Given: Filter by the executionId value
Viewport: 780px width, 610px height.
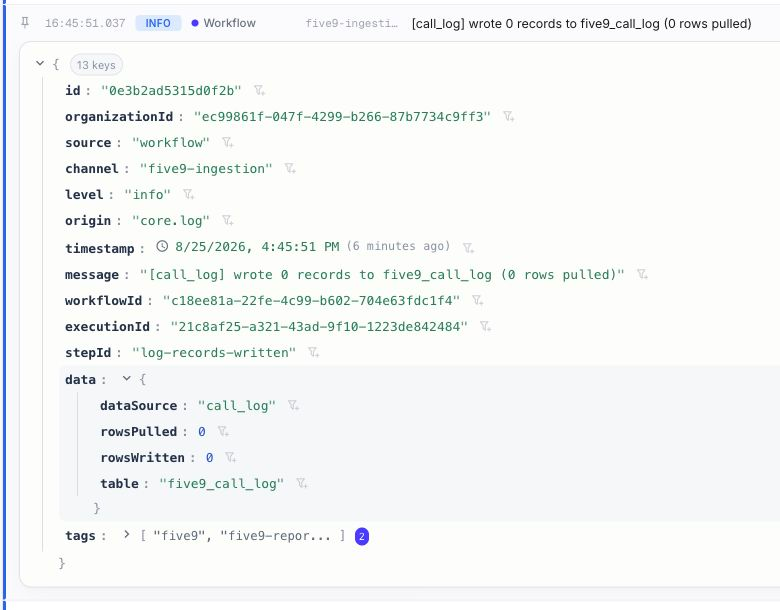Looking at the screenshot, I should (x=486, y=327).
